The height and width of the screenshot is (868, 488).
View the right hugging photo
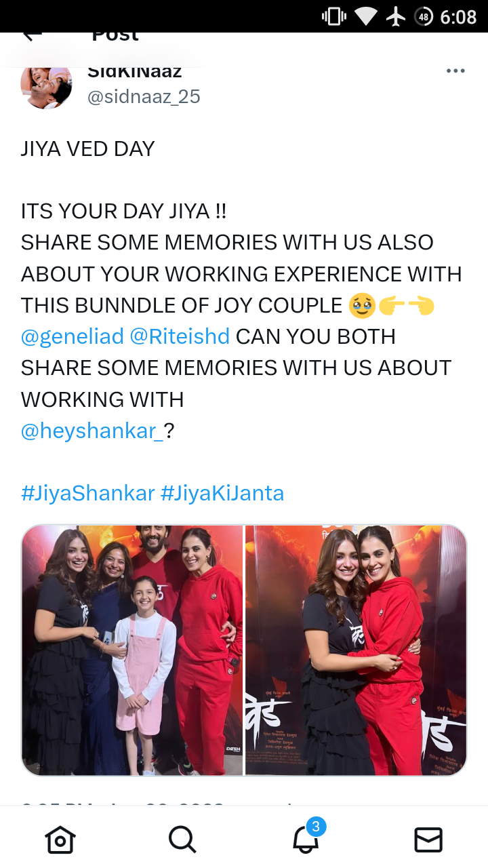tap(356, 650)
